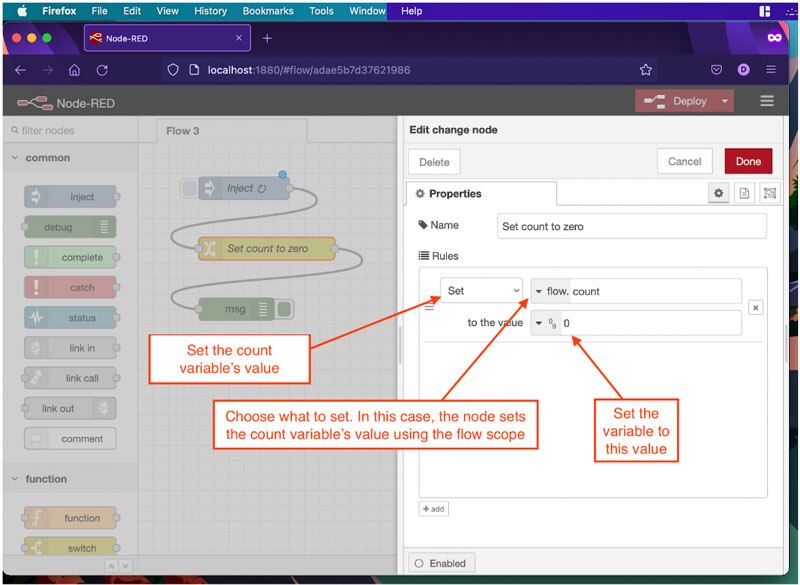Click the Firefox home icon

pos(74,70)
